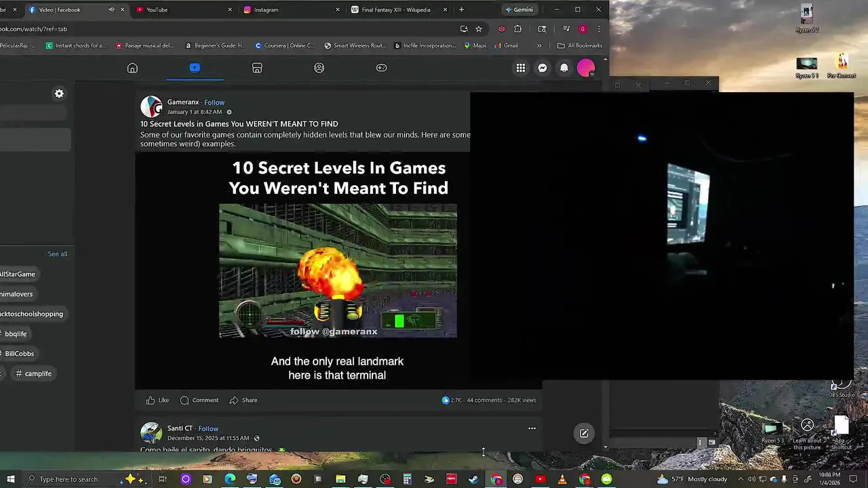868x488 pixels.
Task: Open the Facebook Marketplace icon
Action: click(x=257, y=68)
